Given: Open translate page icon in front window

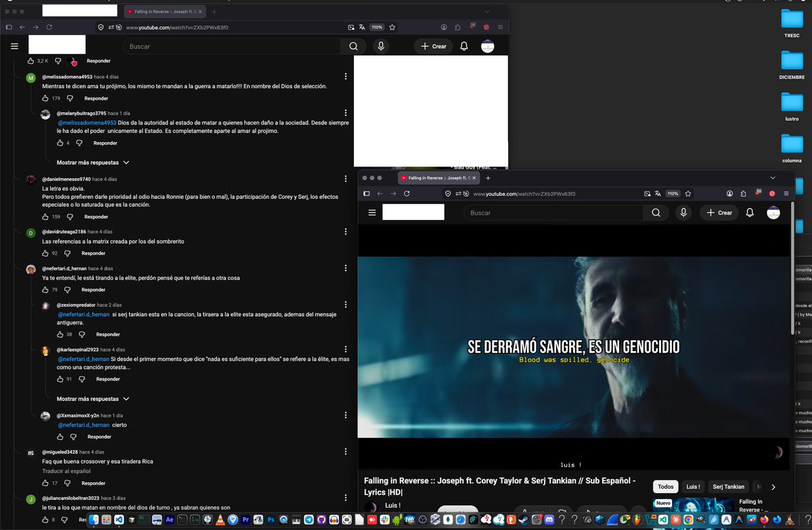Looking at the screenshot, I should click(x=657, y=194).
